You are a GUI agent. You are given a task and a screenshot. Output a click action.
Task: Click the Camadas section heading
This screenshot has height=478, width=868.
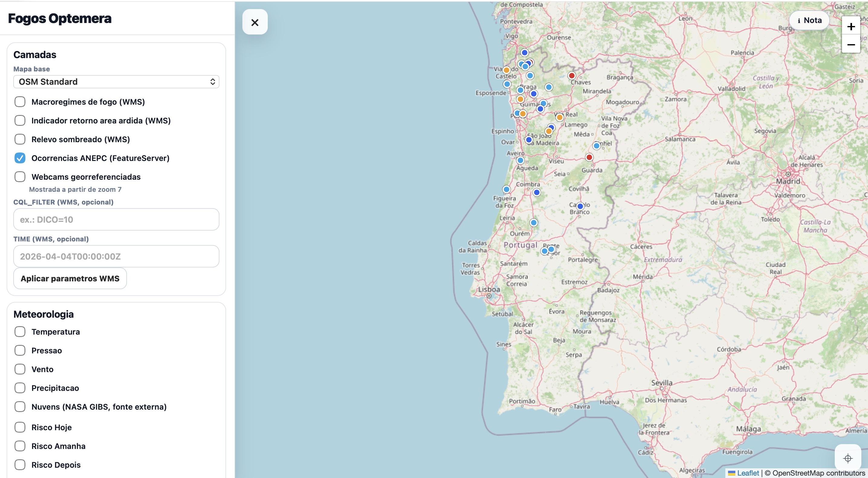pos(35,55)
